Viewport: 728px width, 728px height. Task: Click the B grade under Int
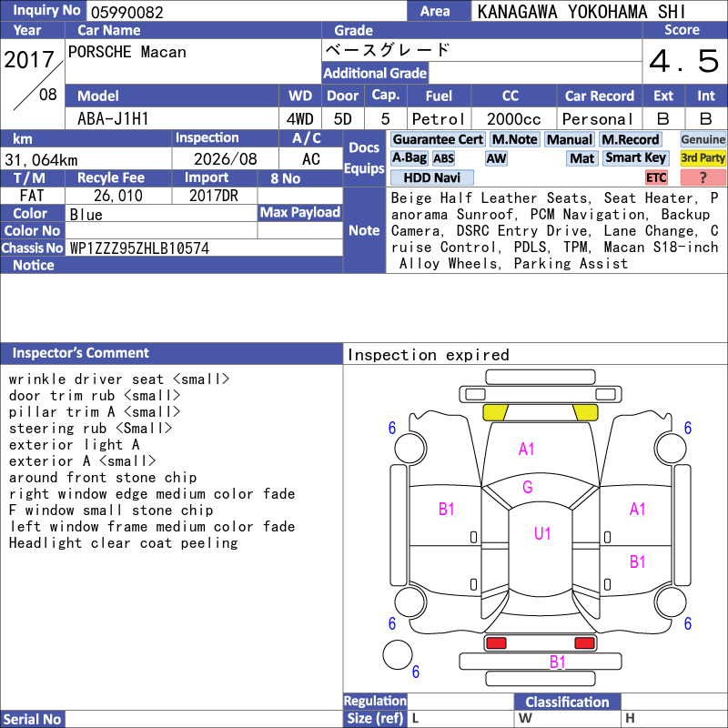(x=706, y=119)
